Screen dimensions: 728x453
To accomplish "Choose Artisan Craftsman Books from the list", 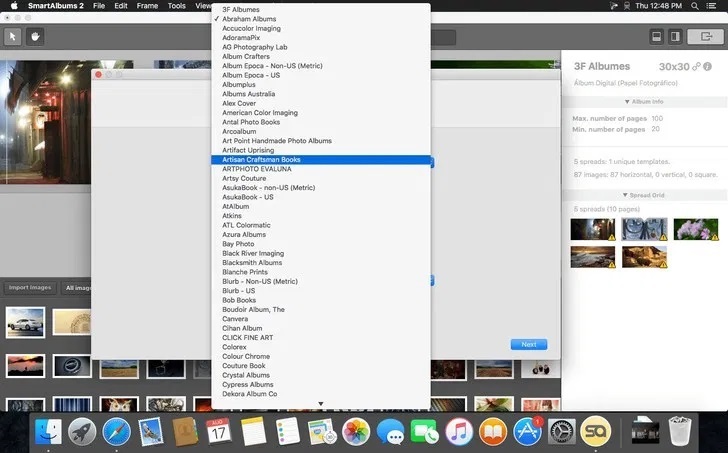I will 261,160.
